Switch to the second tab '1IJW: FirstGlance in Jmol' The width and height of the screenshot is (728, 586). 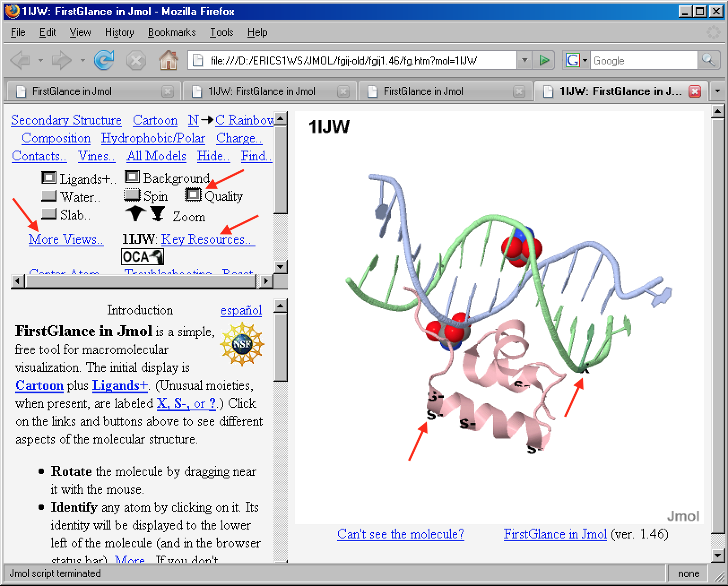(270, 91)
